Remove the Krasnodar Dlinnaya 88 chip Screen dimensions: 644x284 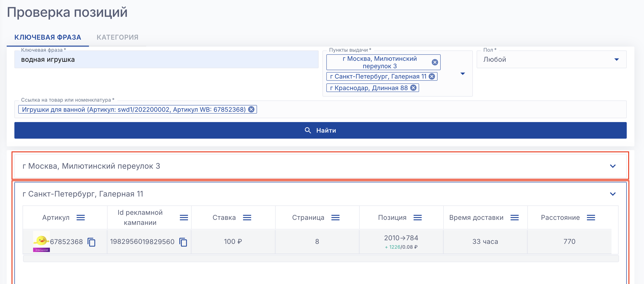click(414, 88)
